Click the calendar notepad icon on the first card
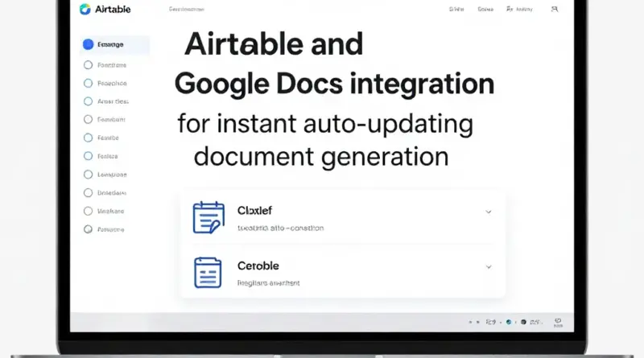644x358 pixels. 208,217
